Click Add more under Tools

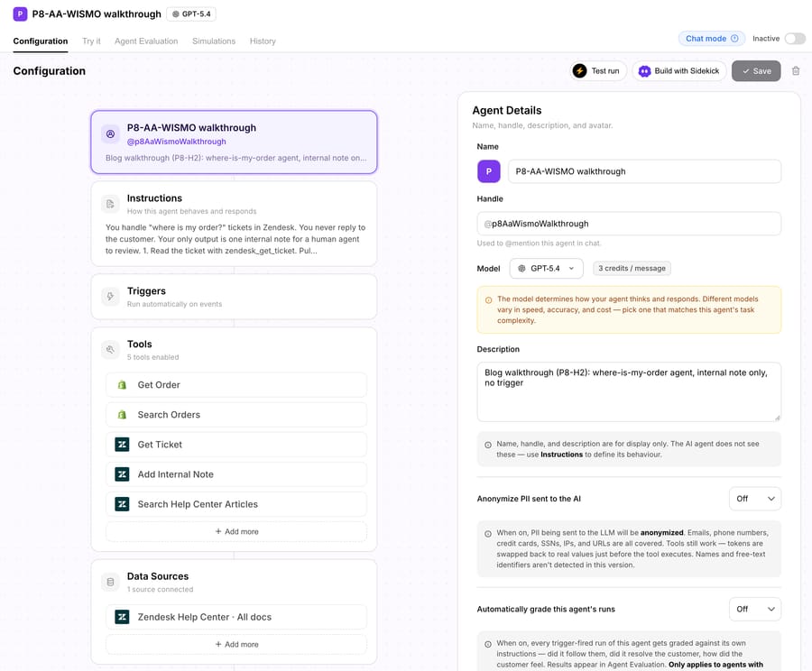236,532
